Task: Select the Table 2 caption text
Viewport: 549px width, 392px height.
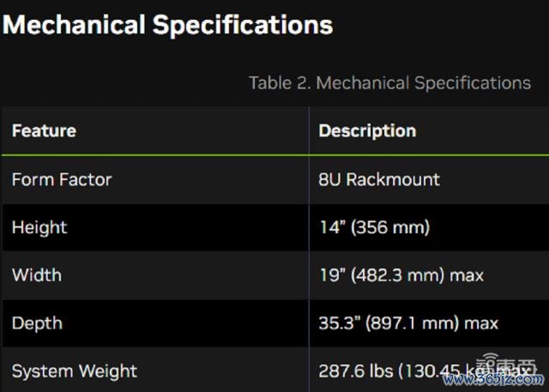Action: 389,83
